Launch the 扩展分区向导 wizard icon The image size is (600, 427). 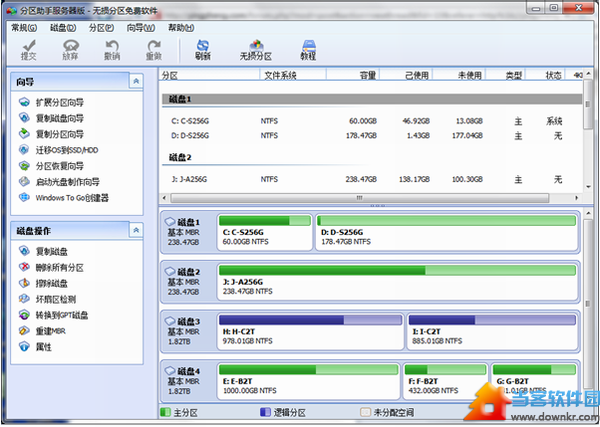click(24, 102)
